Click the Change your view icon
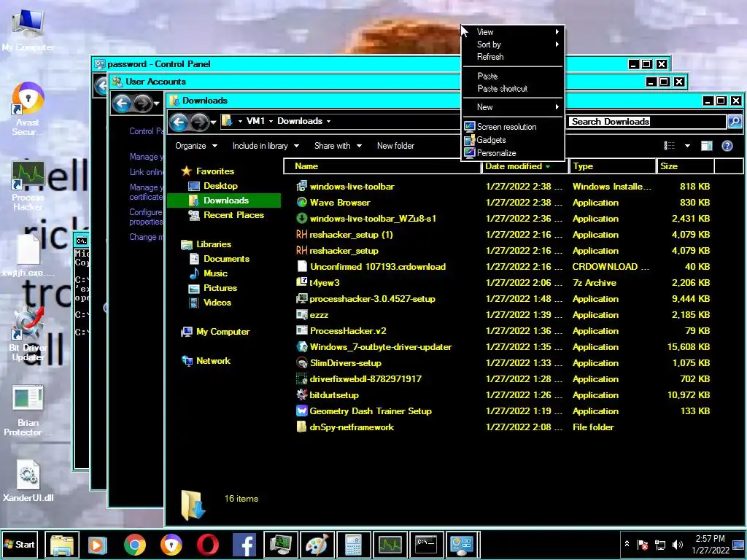747x560 pixels. coord(670,146)
